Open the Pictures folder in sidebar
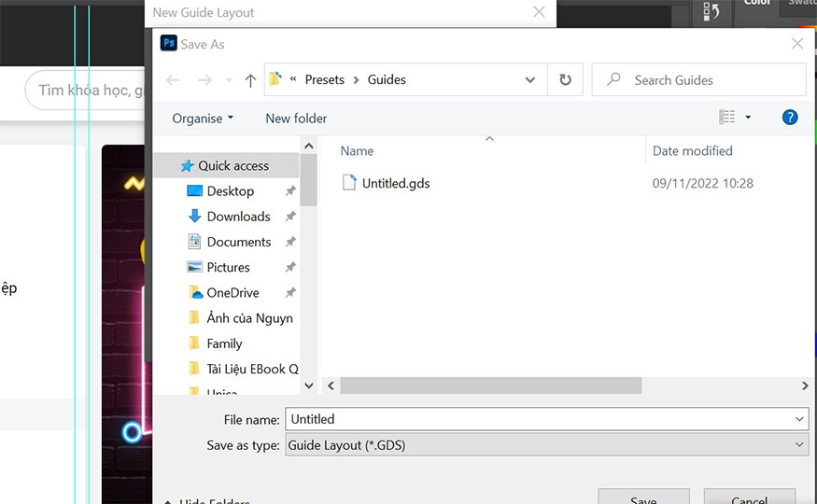This screenshot has height=504, width=817. point(228,267)
